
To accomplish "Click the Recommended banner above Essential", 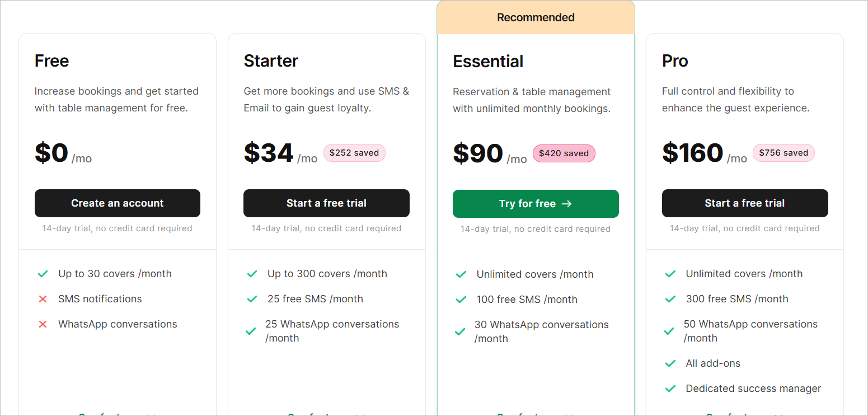I will pyautogui.click(x=536, y=17).
